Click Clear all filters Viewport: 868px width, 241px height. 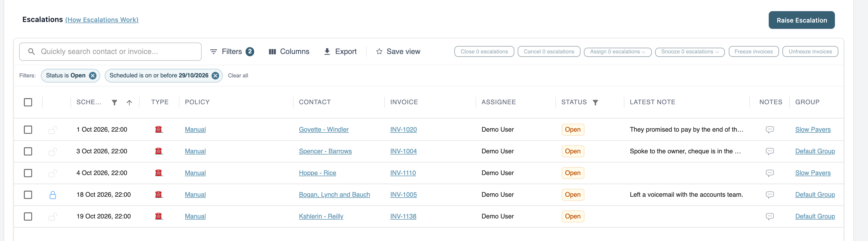click(238, 76)
